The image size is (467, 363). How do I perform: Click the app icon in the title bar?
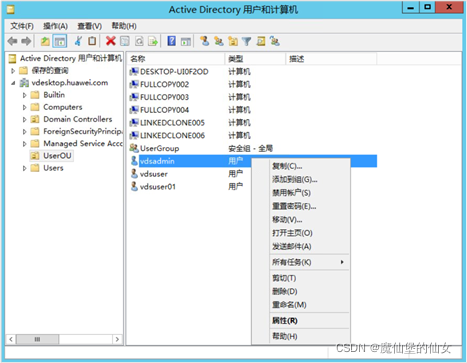coord(11,10)
